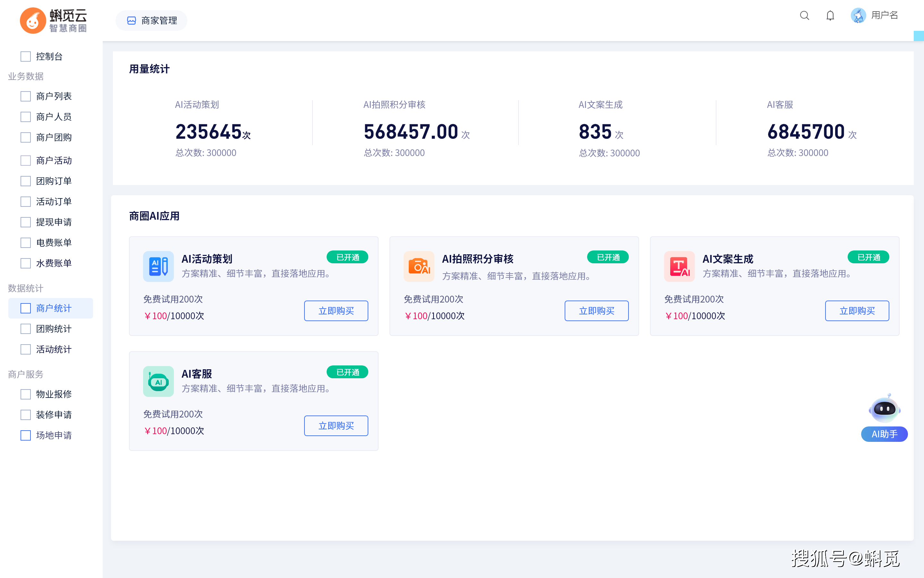Go to 商户人员 in the sidebar
Image resolution: width=924 pixels, height=578 pixels.
point(54,117)
